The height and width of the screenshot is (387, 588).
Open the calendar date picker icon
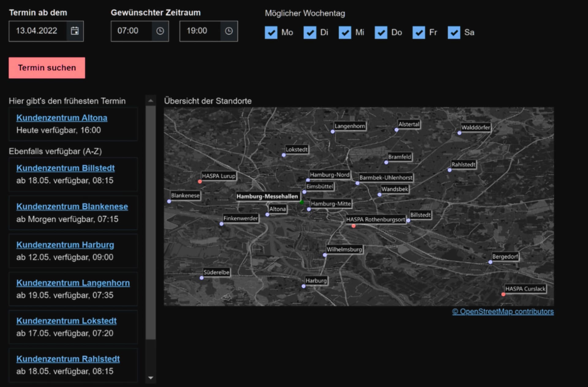pyautogui.click(x=75, y=31)
